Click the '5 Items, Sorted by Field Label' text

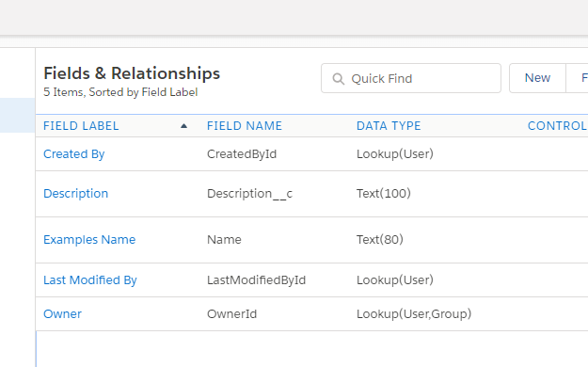point(120,92)
